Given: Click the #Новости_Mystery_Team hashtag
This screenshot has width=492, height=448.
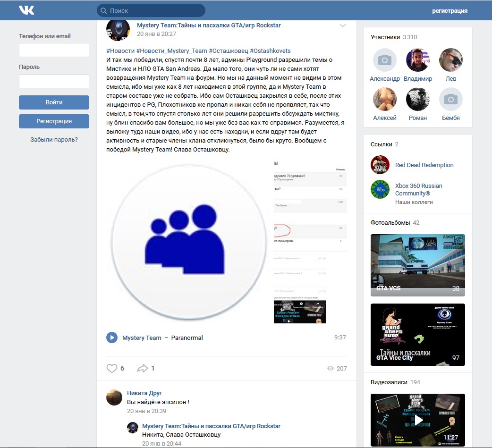Looking at the screenshot, I should tap(172, 51).
